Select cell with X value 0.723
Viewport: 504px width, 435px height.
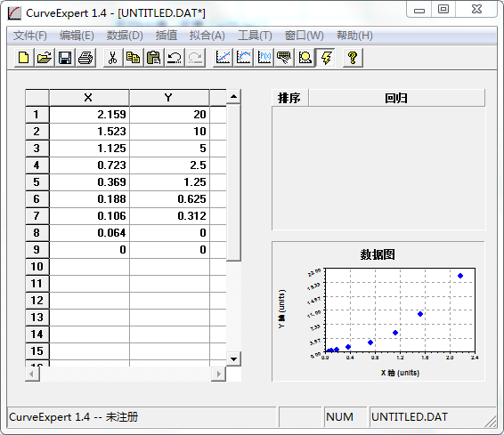pyautogui.click(x=89, y=165)
